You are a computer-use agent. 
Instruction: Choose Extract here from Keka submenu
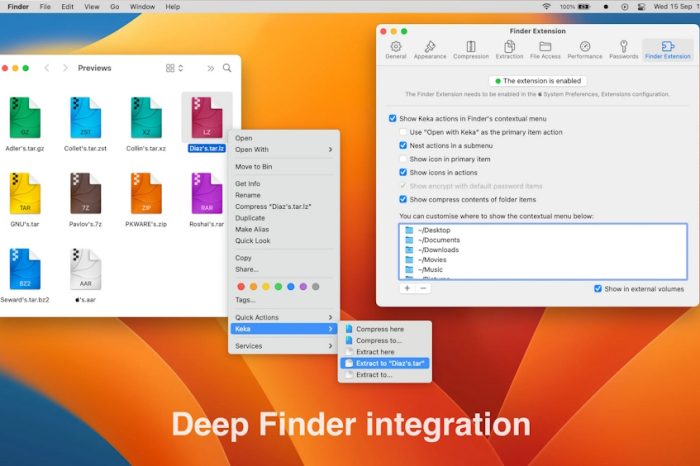click(375, 352)
